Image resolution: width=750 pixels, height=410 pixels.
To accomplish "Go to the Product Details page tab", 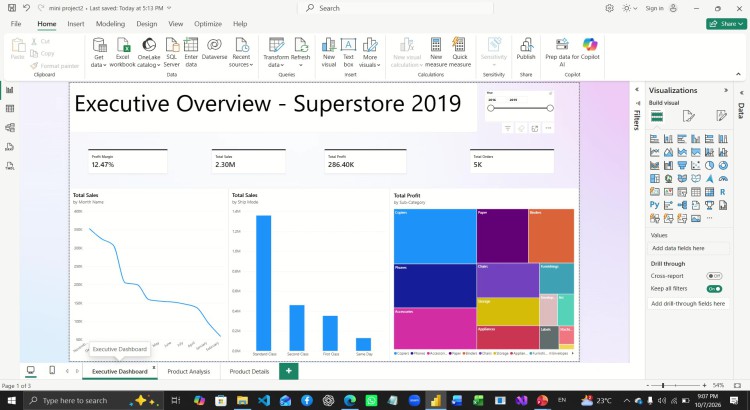I will click(249, 371).
